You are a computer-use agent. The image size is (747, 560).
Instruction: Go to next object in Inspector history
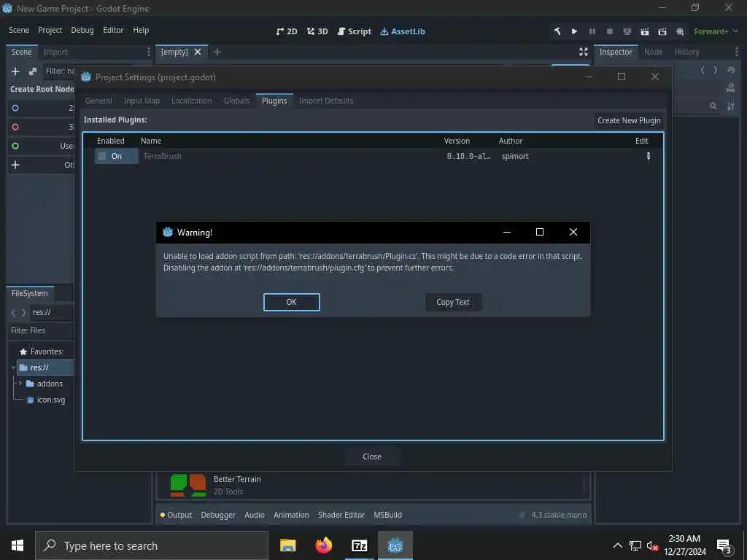715,71
